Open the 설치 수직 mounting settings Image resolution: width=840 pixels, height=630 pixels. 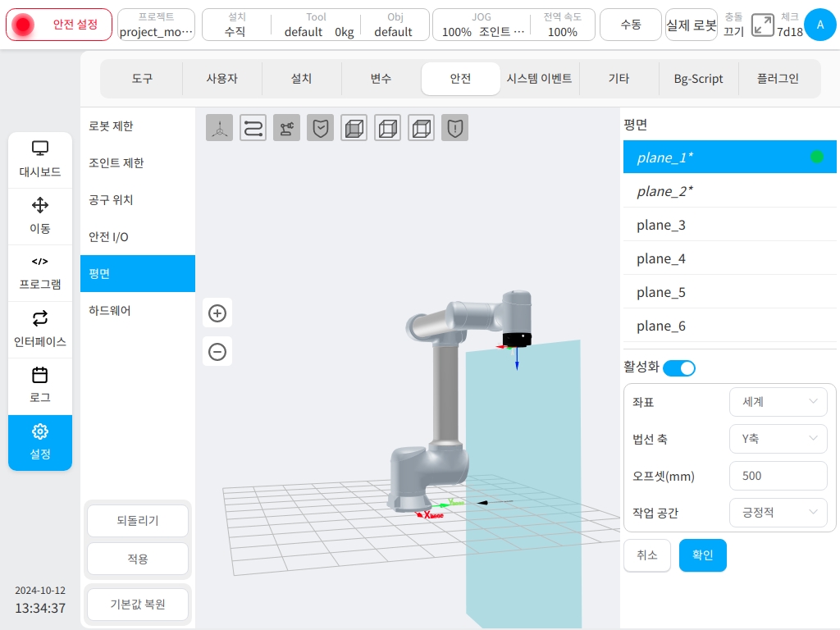236,25
